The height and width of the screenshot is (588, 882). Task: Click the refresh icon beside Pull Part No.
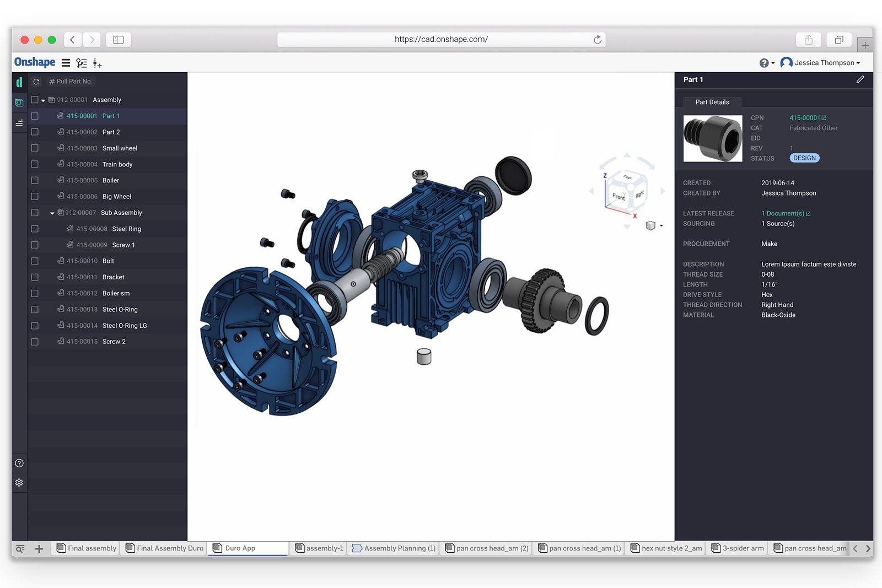(36, 82)
